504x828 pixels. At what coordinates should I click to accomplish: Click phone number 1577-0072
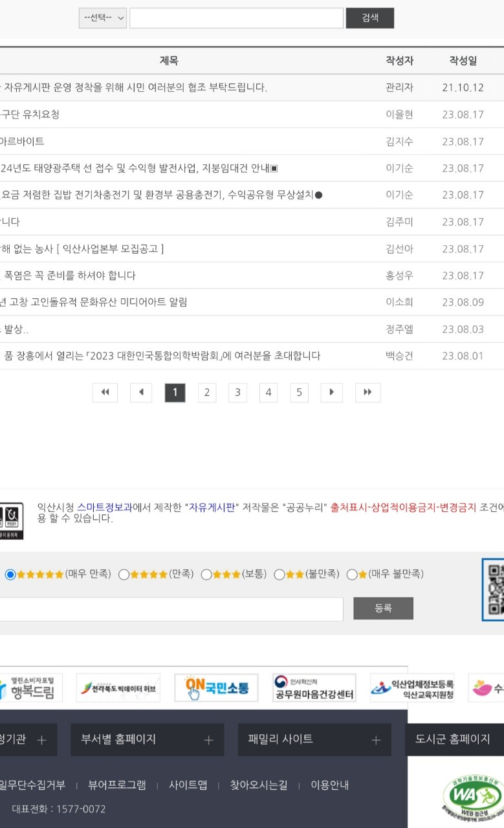coord(81,809)
